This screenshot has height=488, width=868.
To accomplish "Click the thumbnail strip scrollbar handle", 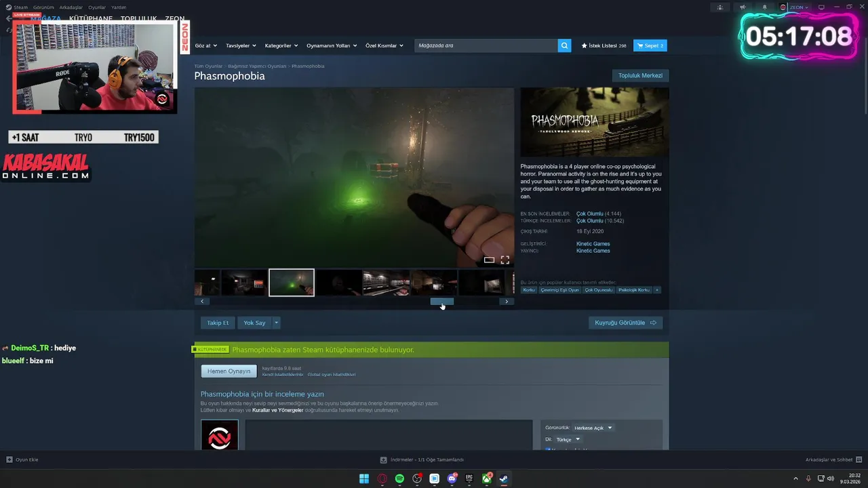I will 442,302.
